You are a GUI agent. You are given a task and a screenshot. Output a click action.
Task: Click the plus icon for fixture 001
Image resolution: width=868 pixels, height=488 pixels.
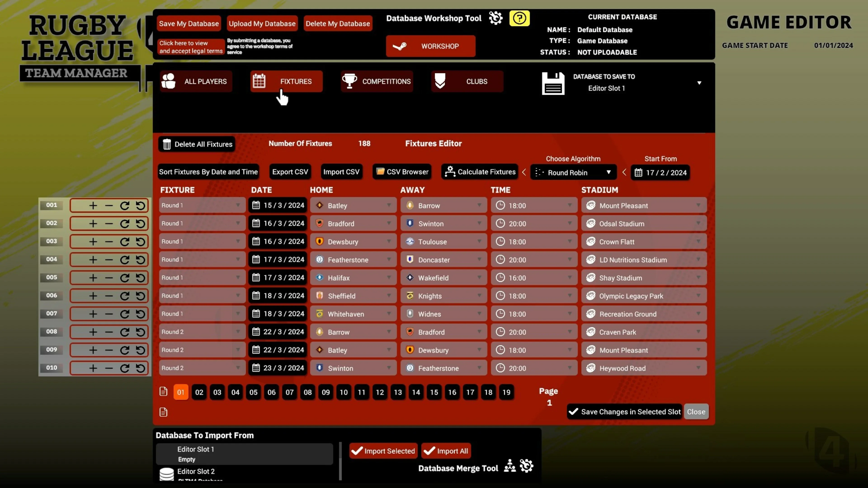tap(93, 205)
